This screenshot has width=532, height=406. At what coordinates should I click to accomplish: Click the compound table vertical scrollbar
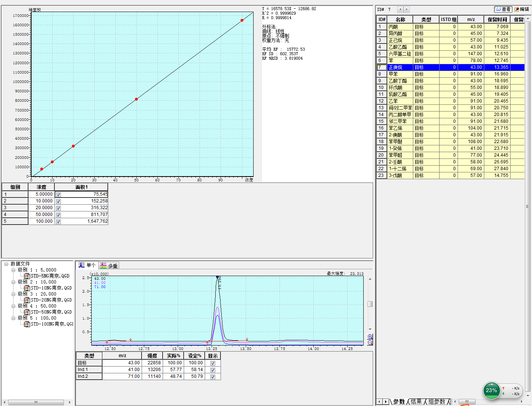pos(527,207)
